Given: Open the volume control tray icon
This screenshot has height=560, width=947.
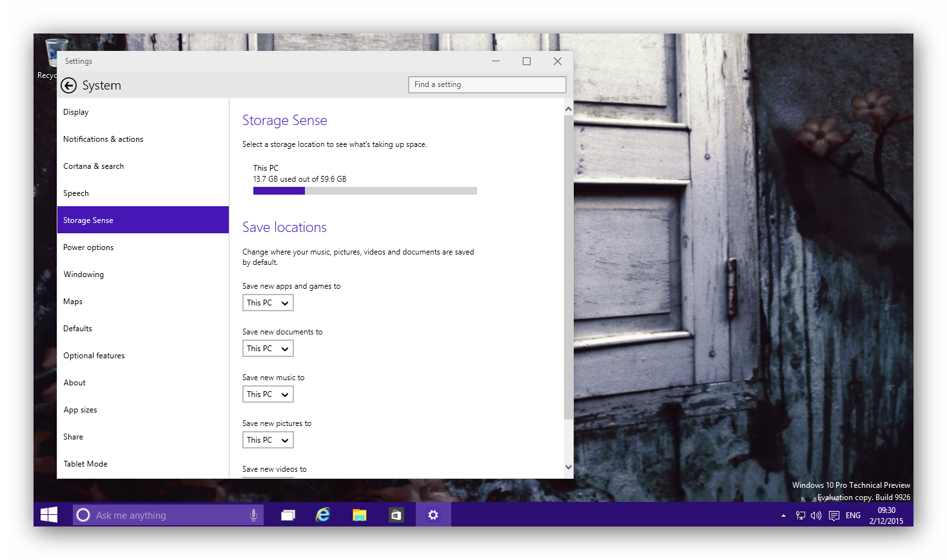Looking at the screenshot, I should click(x=816, y=516).
